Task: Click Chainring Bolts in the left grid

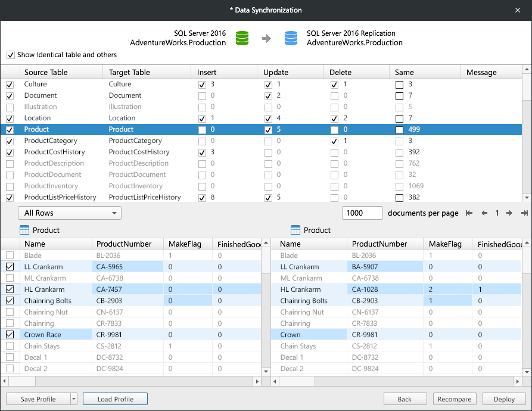Action: (48, 301)
